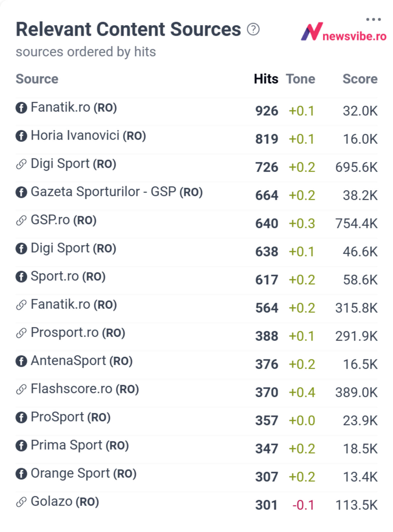Select the Prima Sport source row
This screenshot has height=532, width=393.
(x=196, y=446)
